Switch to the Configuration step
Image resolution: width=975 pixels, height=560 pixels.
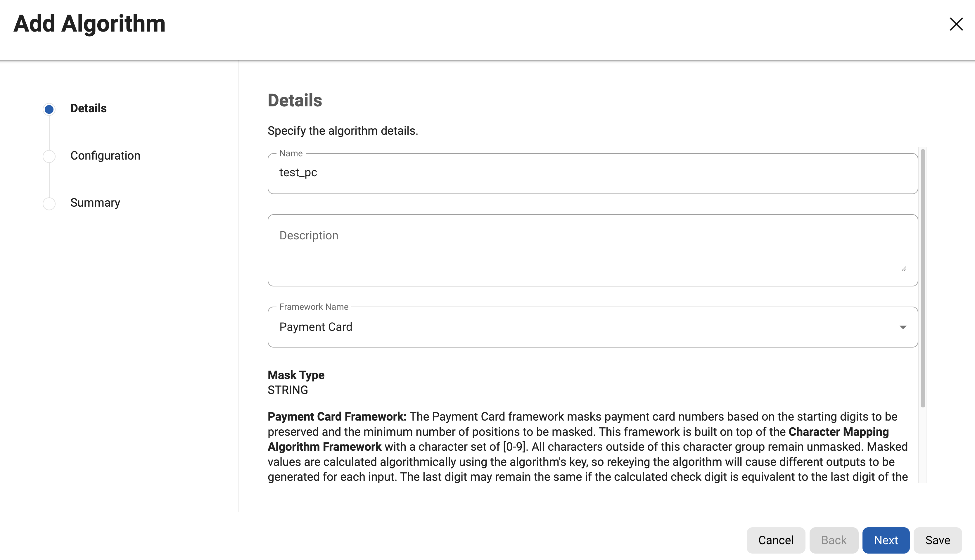point(105,155)
